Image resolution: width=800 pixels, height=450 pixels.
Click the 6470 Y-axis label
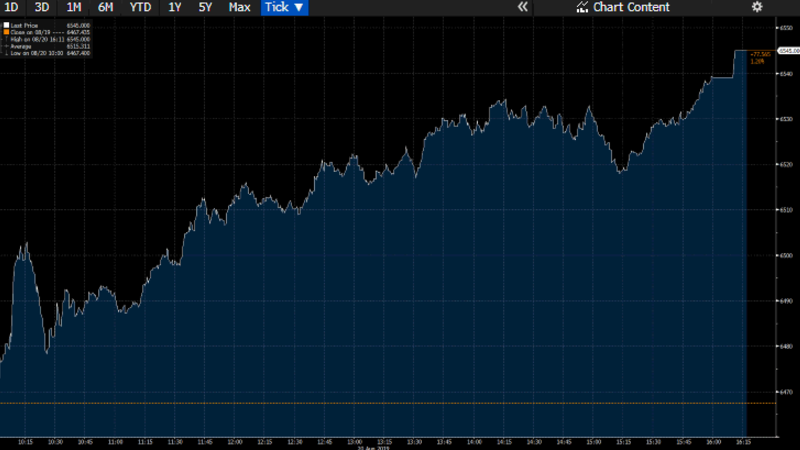(786, 392)
